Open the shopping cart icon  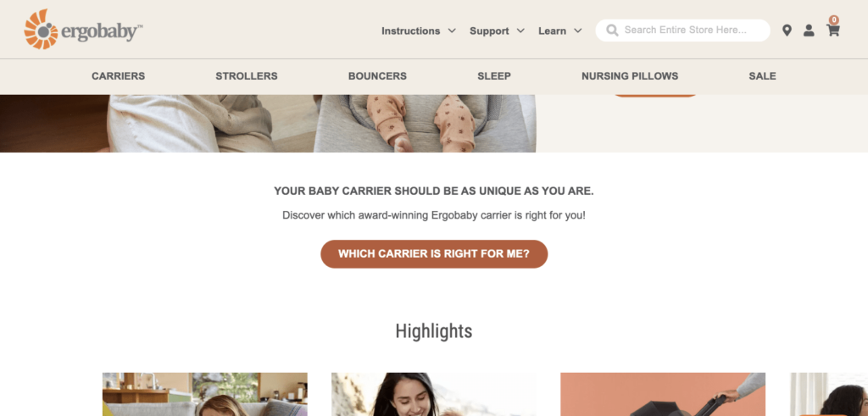[x=833, y=31]
